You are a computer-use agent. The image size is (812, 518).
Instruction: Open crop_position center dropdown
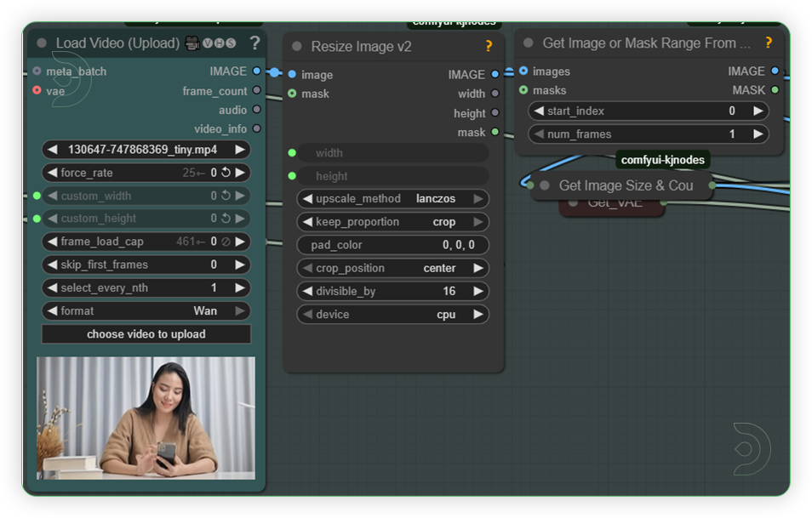click(x=393, y=268)
